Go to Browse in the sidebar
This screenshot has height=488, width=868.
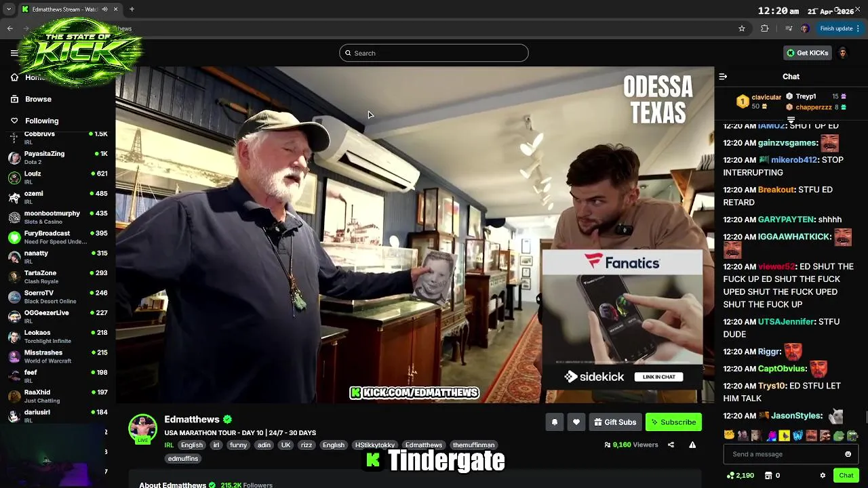38,99
